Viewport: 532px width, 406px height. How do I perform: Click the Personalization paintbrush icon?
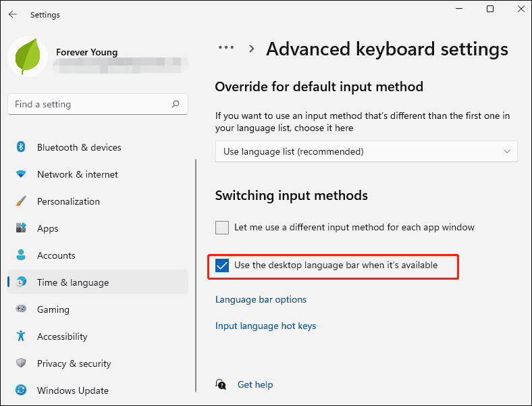tap(21, 201)
